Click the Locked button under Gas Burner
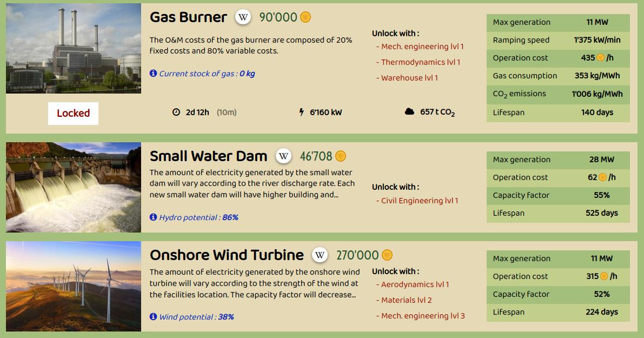Image resolution: width=644 pixels, height=338 pixels. pos(73,114)
